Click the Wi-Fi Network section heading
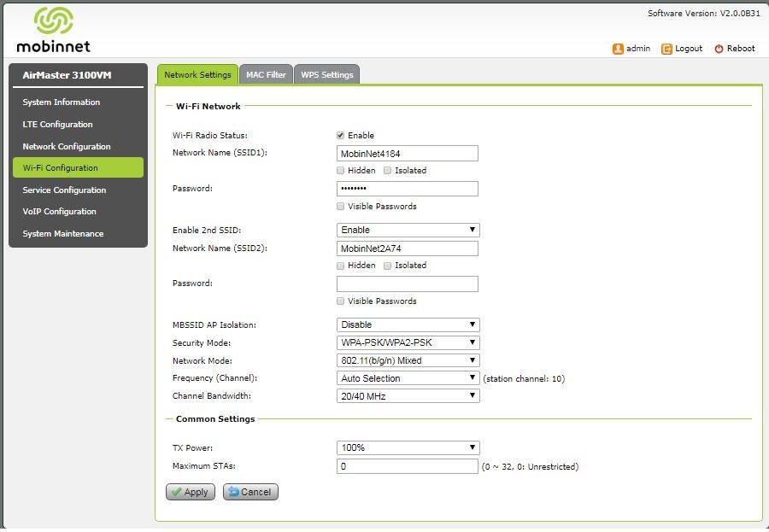The height and width of the screenshot is (532, 769). [x=208, y=106]
